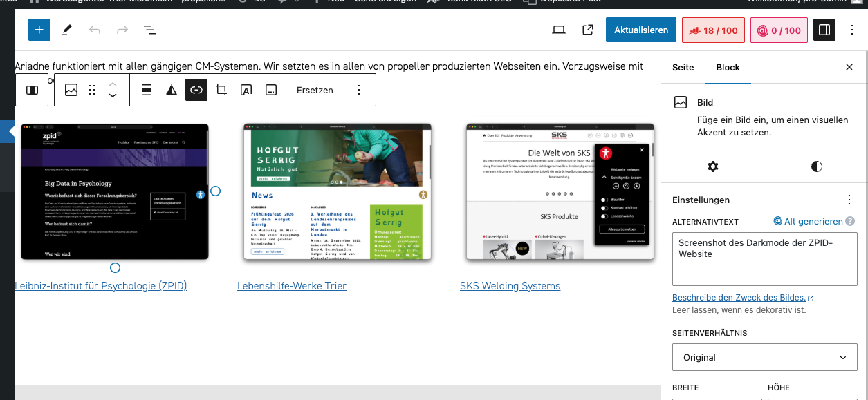Click the Bild block icon in the sidebar
The width and height of the screenshot is (868, 400).
tap(681, 102)
